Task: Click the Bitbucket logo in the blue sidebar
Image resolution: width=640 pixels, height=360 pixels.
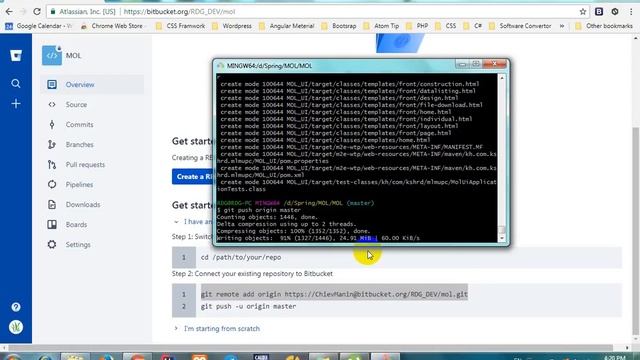Action: [x=16, y=55]
